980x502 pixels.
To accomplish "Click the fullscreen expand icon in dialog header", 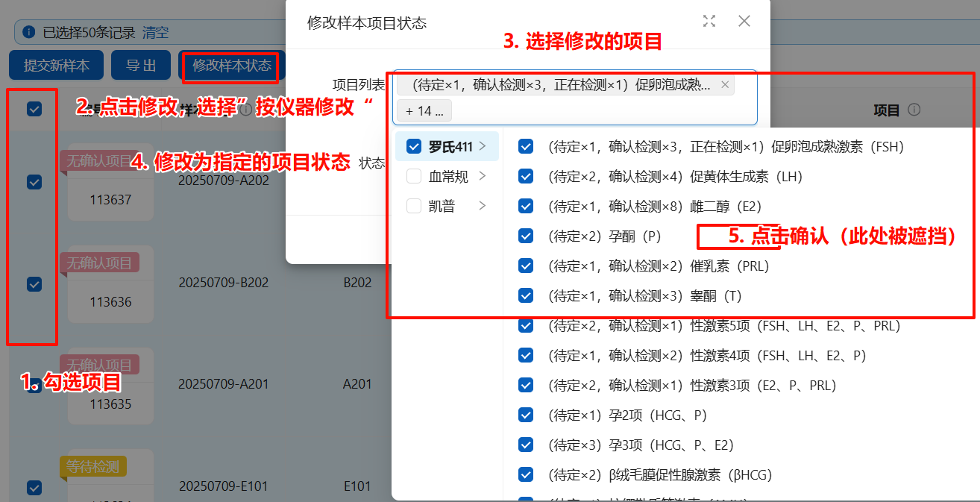I will point(709,21).
